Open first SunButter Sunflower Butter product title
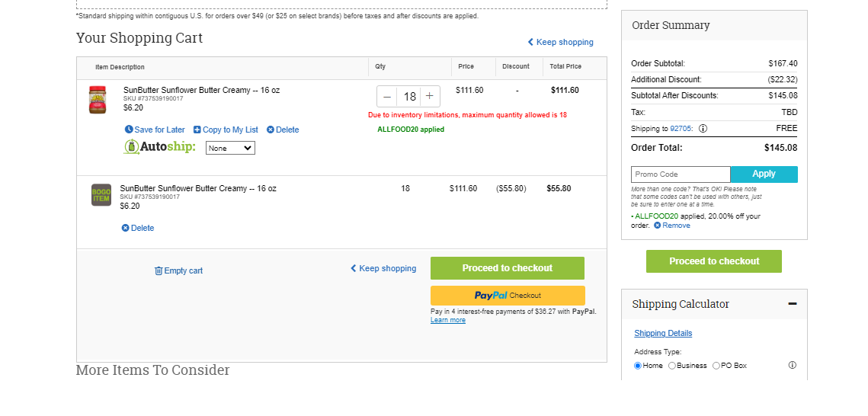 (x=201, y=90)
